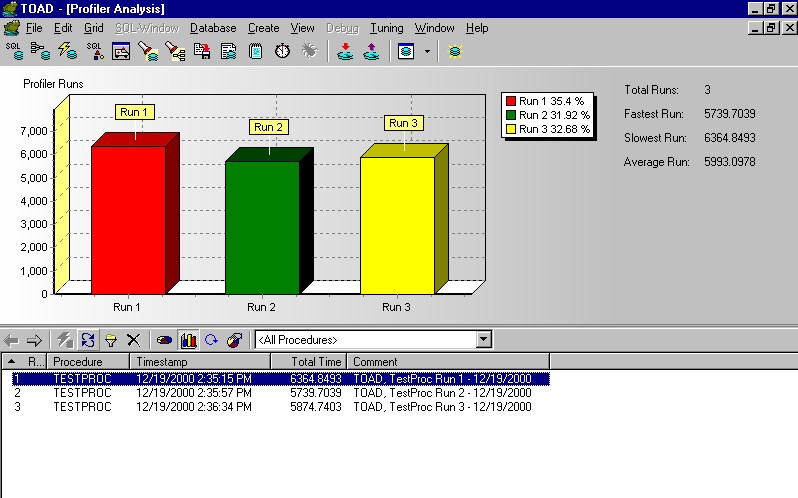The image size is (798, 498).
Task: Sort by the Total Time column header
Action: (x=309, y=362)
